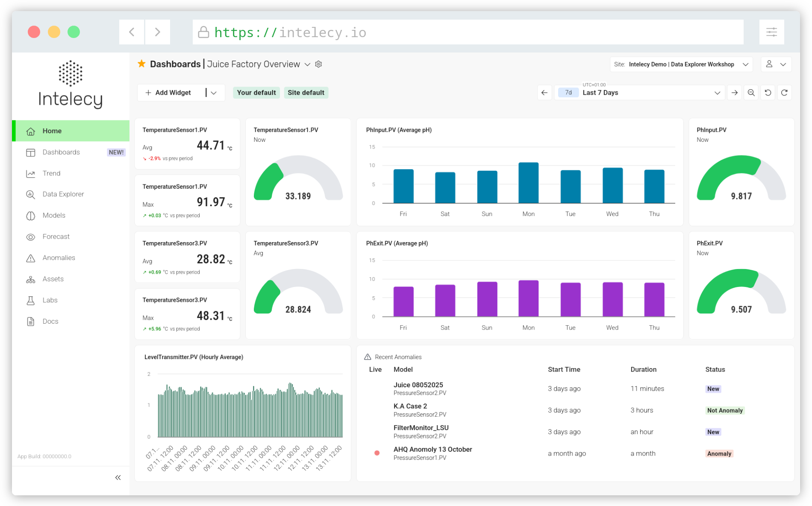Go to previous time period arrow
The width and height of the screenshot is (812, 506).
pyautogui.click(x=544, y=93)
